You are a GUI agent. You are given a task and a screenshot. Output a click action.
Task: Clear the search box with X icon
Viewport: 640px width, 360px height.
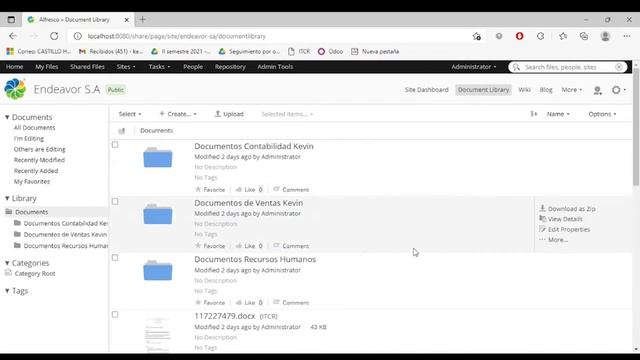(x=619, y=67)
